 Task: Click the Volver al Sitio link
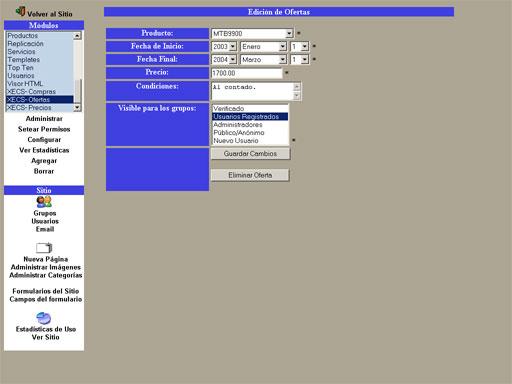point(50,14)
